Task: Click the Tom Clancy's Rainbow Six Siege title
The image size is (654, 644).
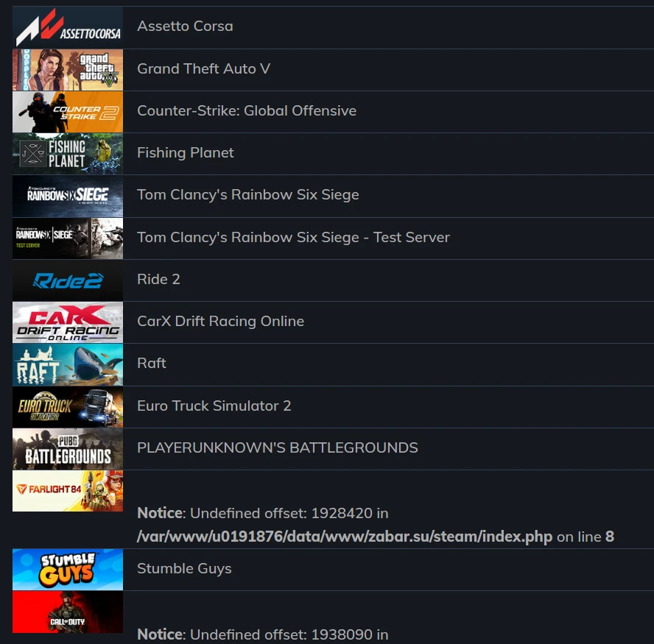Action: click(248, 195)
